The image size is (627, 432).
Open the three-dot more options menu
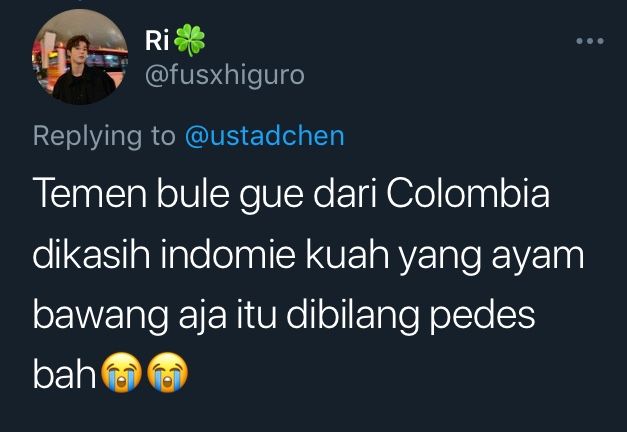click(x=590, y=41)
